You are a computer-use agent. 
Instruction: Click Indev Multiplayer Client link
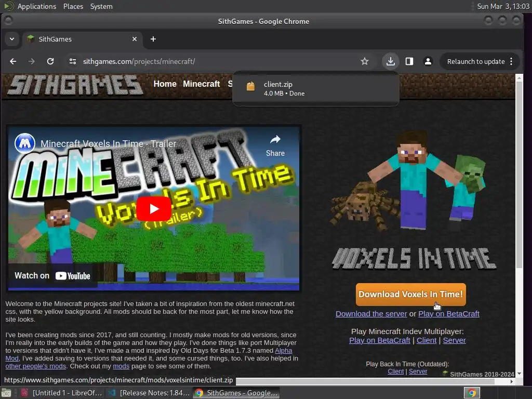coord(427,340)
